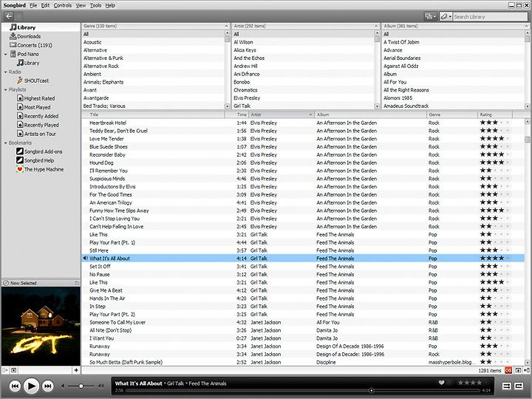The height and width of the screenshot is (399, 532).
Task: Select the 'Hound Dog' track
Action: [x=303, y=163]
